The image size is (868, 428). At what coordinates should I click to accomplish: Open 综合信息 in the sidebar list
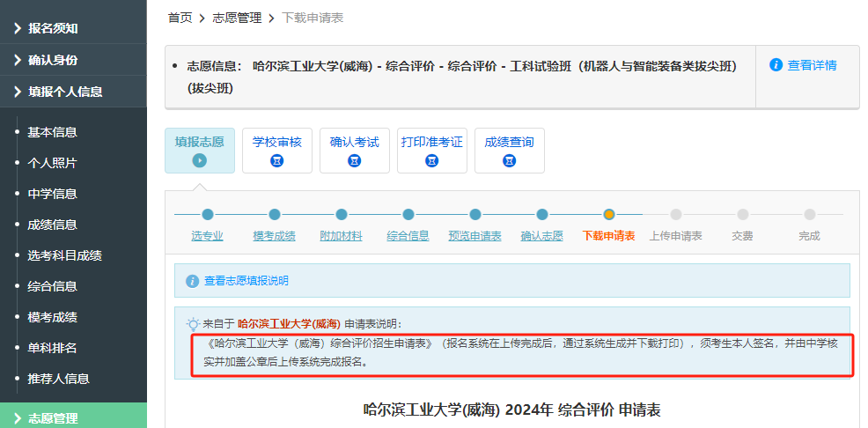coord(52,287)
